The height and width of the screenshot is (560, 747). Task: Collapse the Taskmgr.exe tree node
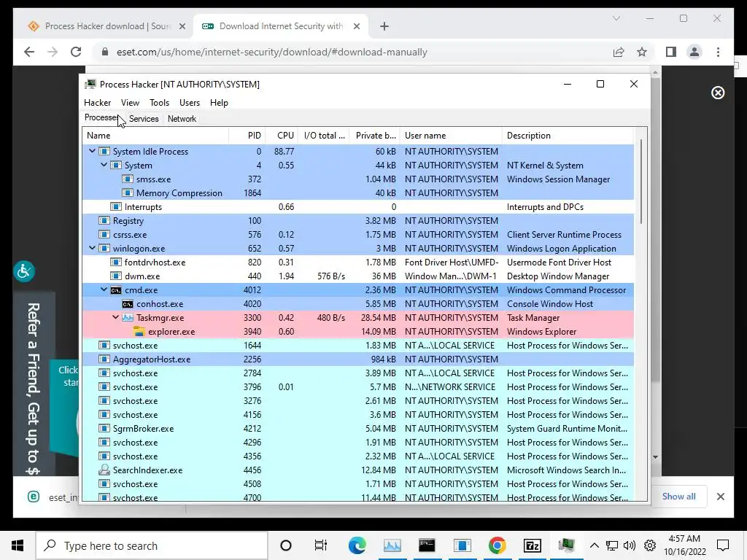click(116, 317)
